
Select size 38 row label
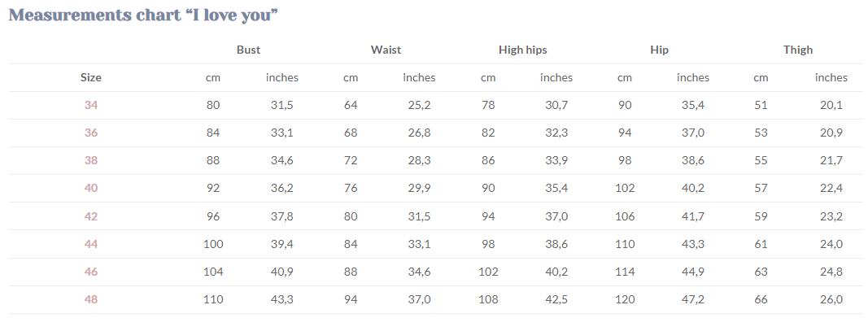pos(91,160)
